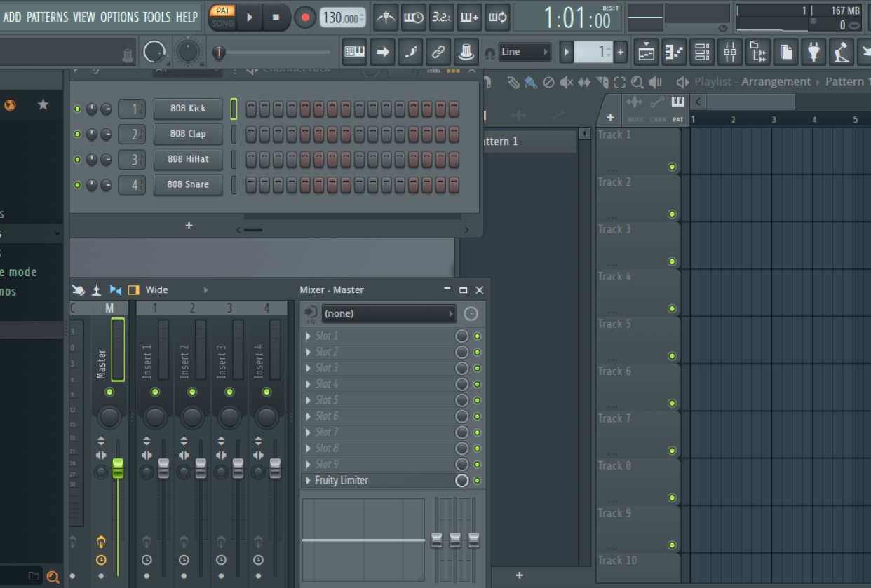Select the Mute tool in Playlist toolbar
Image resolution: width=871 pixels, height=588 pixels.
(566, 82)
